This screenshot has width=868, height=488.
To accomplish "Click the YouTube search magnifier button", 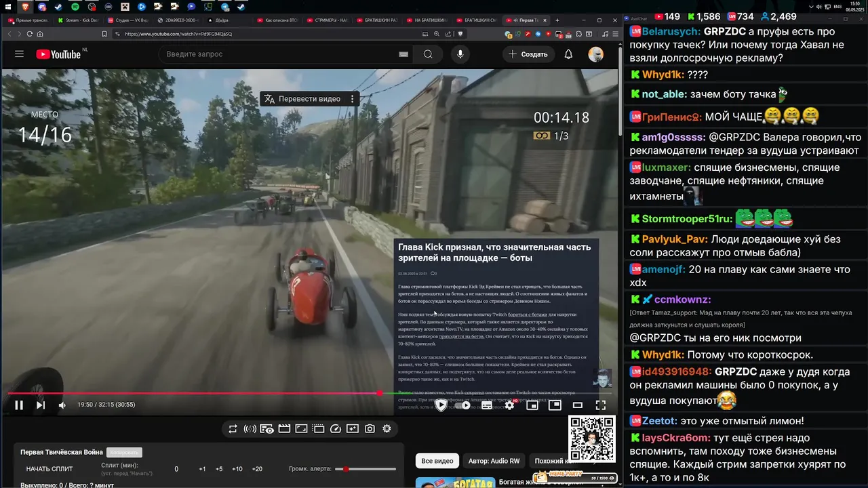I will [x=428, y=54].
